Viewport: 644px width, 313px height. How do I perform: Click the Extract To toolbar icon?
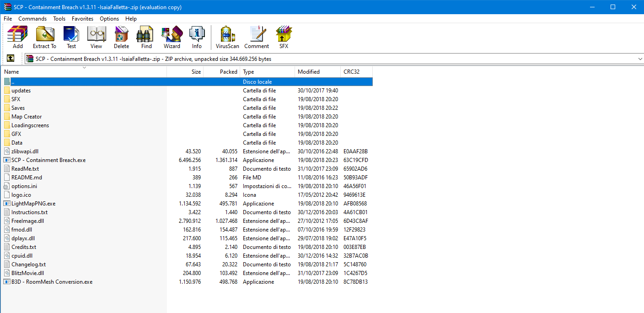pyautogui.click(x=44, y=37)
